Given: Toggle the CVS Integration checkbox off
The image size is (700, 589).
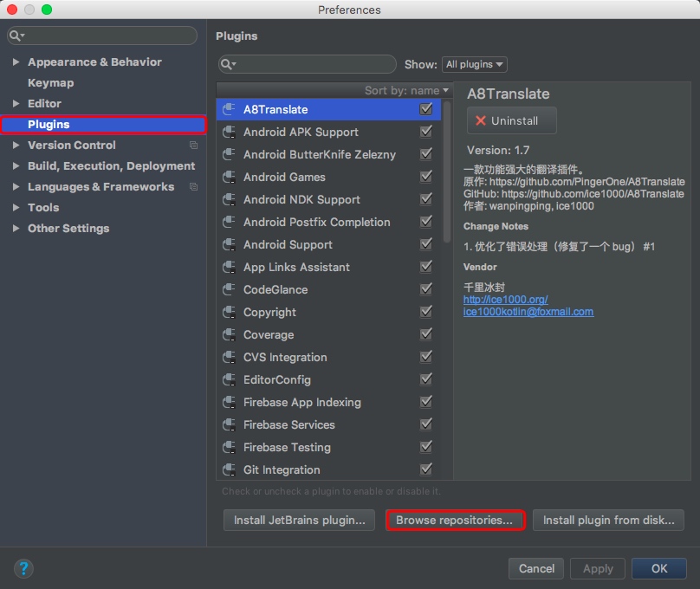Looking at the screenshot, I should pyautogui.click(x=426, y=357).
